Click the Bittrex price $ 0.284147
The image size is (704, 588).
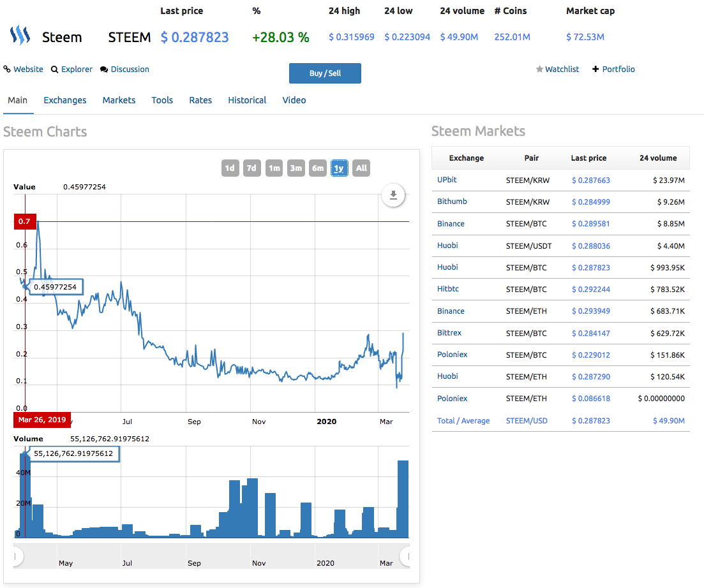(591, 334)
